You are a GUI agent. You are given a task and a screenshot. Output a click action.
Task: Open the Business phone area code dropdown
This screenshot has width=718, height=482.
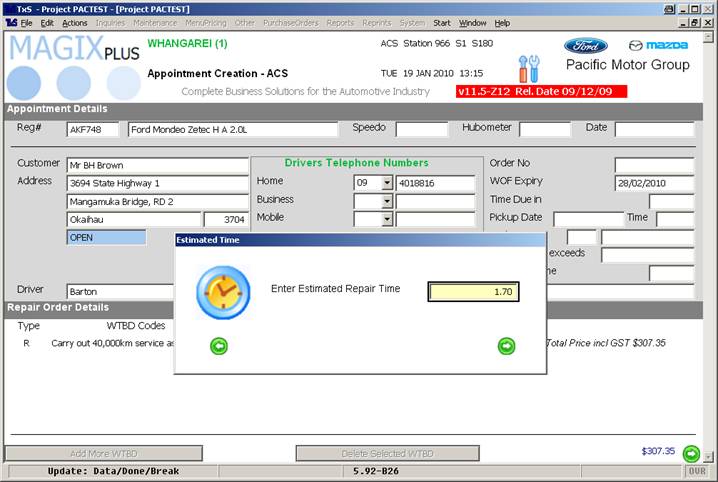(386, 201)
